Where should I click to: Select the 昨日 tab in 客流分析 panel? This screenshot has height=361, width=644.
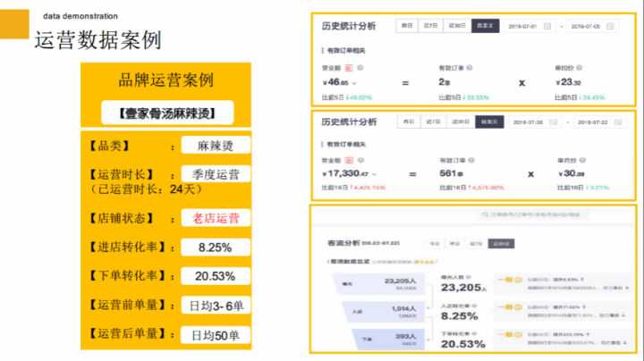pyautogui.click(x=454, y=244)
